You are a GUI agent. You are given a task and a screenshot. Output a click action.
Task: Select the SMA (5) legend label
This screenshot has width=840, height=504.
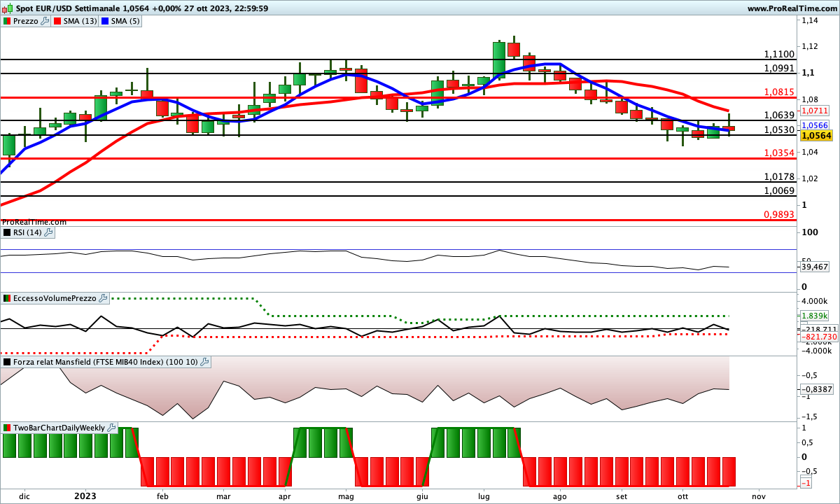point(126,21)
